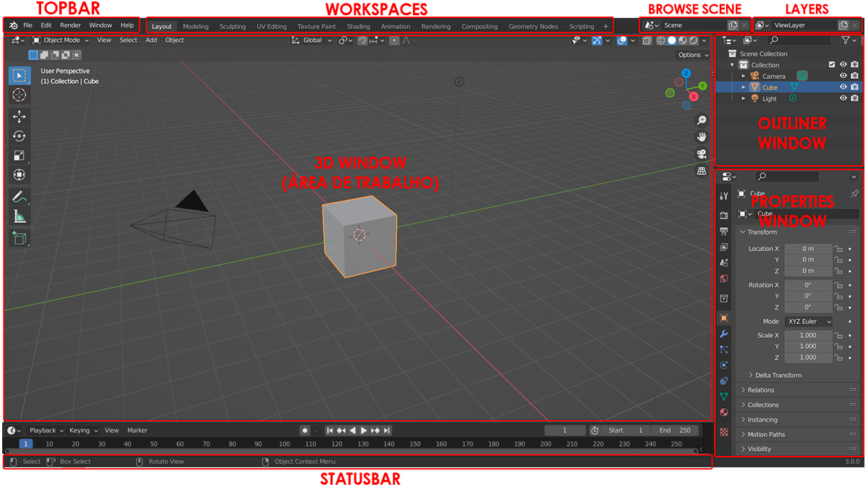Select the Move tool in the toolbar
Image resolution: width=868 pixels, height=487 pixels.
tap(20, 116)
